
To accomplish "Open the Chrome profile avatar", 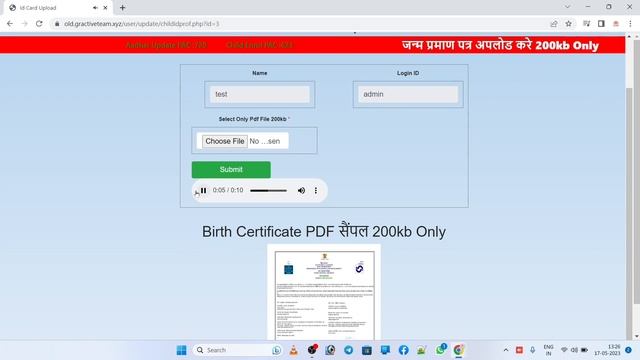I will pos(616,24).
